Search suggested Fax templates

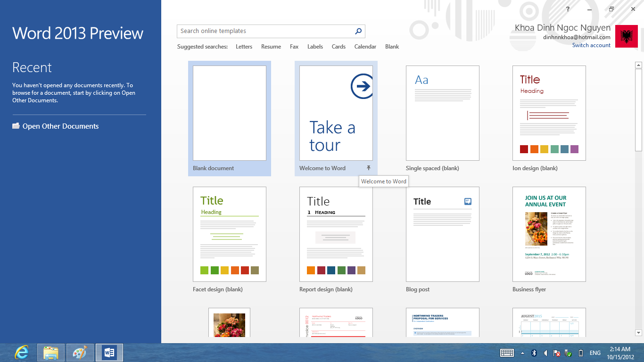(x=294, y=47)
